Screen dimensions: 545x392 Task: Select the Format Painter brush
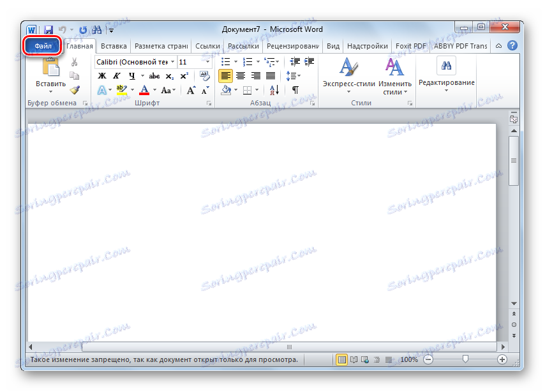click(x=75, y=90)
